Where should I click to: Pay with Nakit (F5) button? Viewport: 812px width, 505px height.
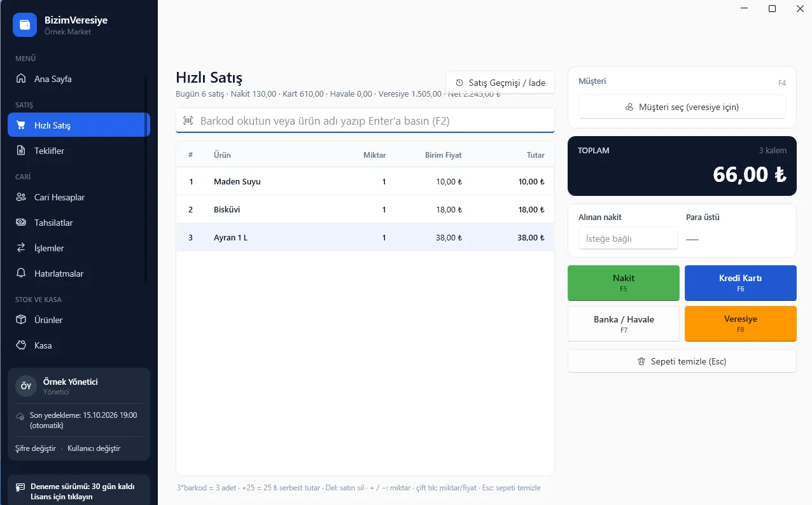pyautogui.click(x=624, y=283)
